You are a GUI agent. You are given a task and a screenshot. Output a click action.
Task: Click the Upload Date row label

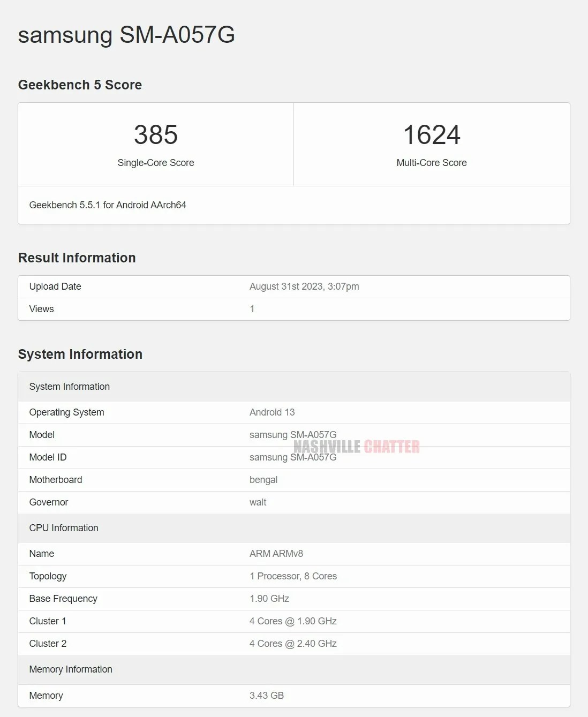(x=55, y=286)
